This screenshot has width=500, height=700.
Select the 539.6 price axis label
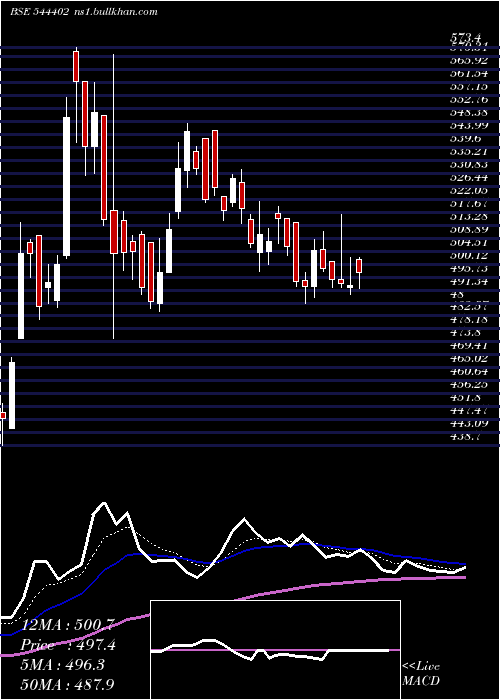pos(468,139)
